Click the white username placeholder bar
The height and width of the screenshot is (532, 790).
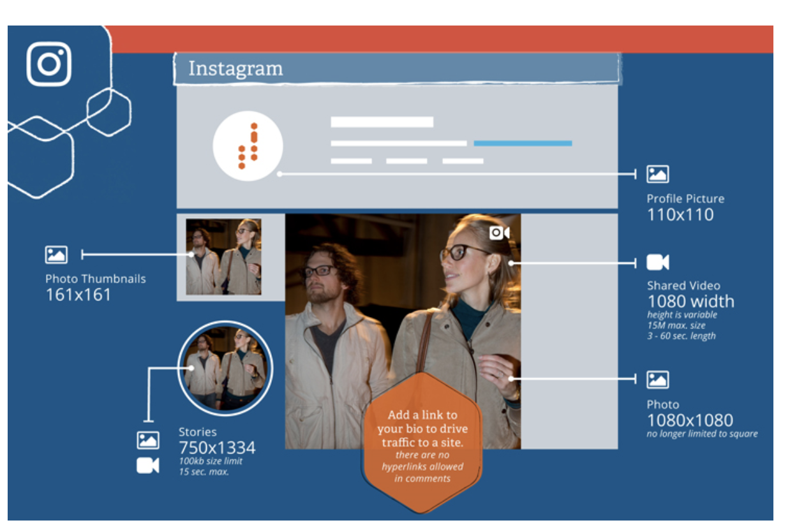click(x=382, y=122)
